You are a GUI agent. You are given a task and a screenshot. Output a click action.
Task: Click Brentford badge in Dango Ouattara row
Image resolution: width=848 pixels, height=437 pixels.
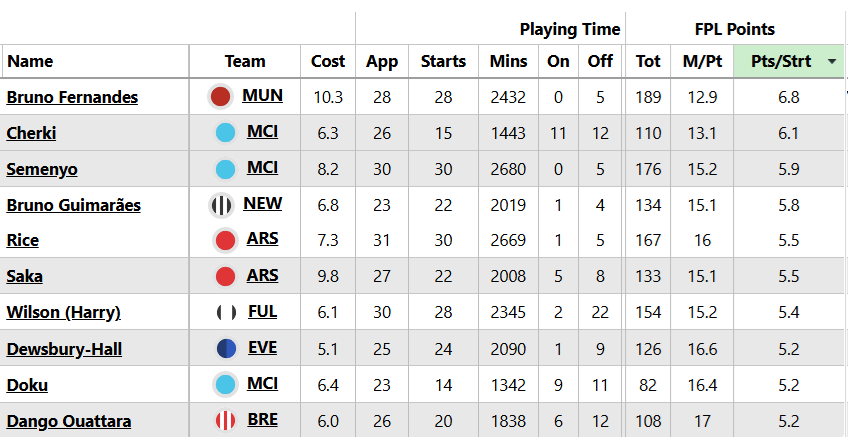[225, 421]
